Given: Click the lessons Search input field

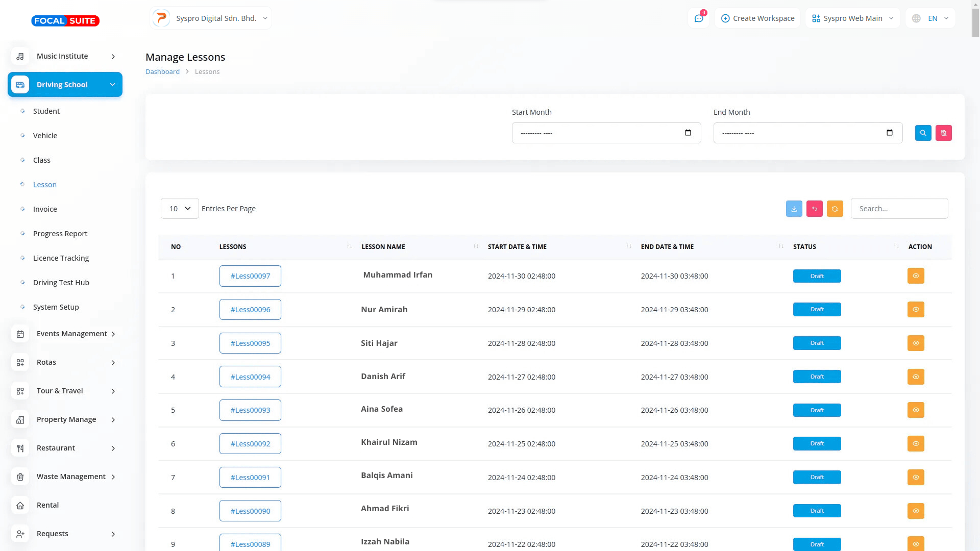Looking at the screenshot, I should pyautogui.click(x=899, y=209).
